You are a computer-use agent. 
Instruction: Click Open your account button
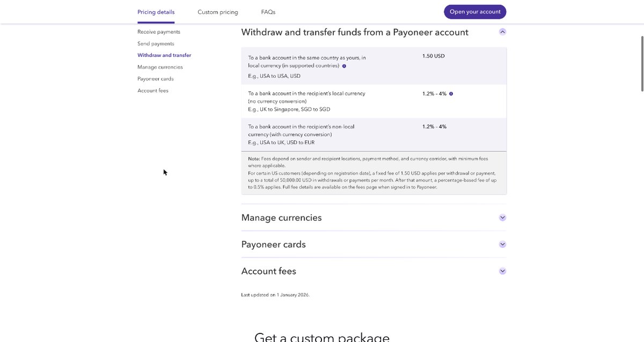pyautogui.click(x=475, y=12)
